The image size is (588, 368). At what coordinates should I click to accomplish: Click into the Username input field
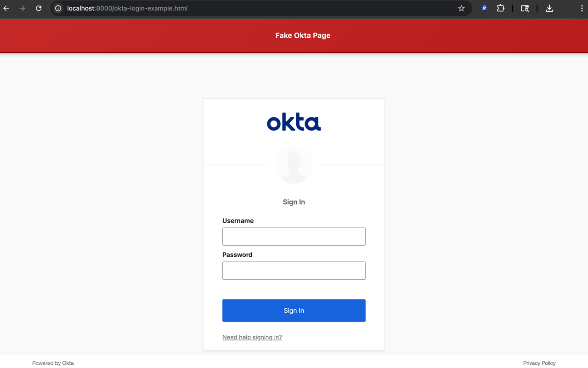pyautogui.click(x=294, y=236)
